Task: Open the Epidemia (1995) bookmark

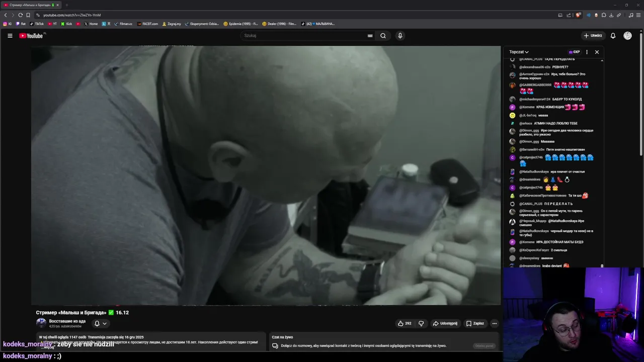Action: [x=240, y=24]
